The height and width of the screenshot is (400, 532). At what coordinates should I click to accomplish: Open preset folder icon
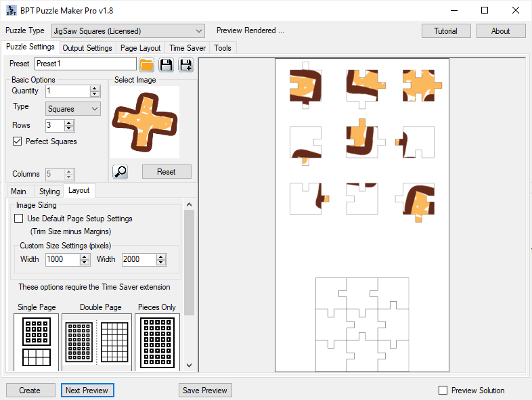[146, 64]
